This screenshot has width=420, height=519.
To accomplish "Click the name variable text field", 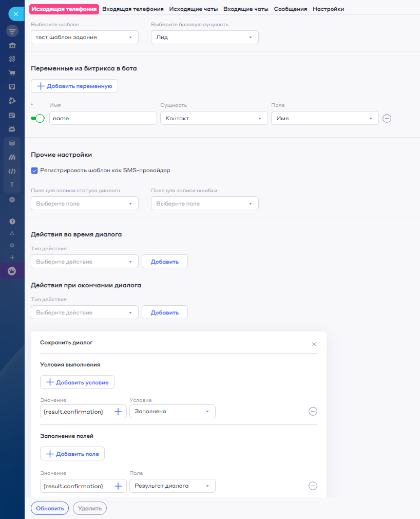I will 103,118.
